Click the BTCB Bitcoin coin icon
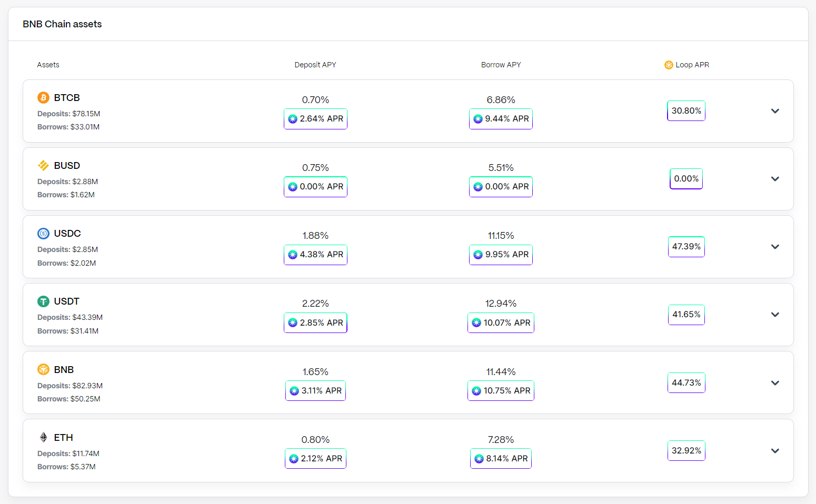 pos(43,97)
